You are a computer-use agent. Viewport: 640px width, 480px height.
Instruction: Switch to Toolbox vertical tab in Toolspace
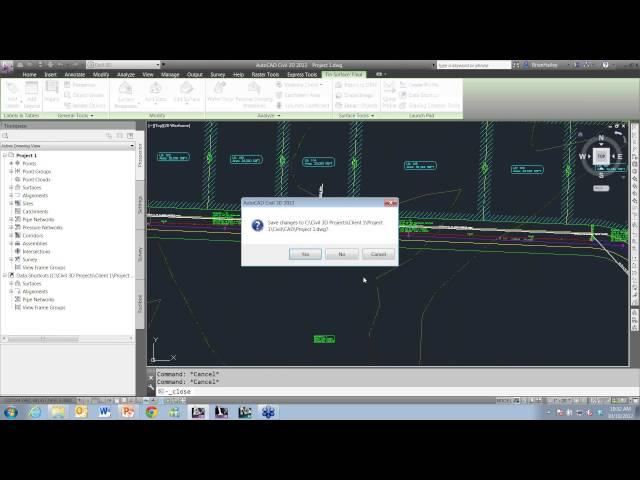(140, 304)
